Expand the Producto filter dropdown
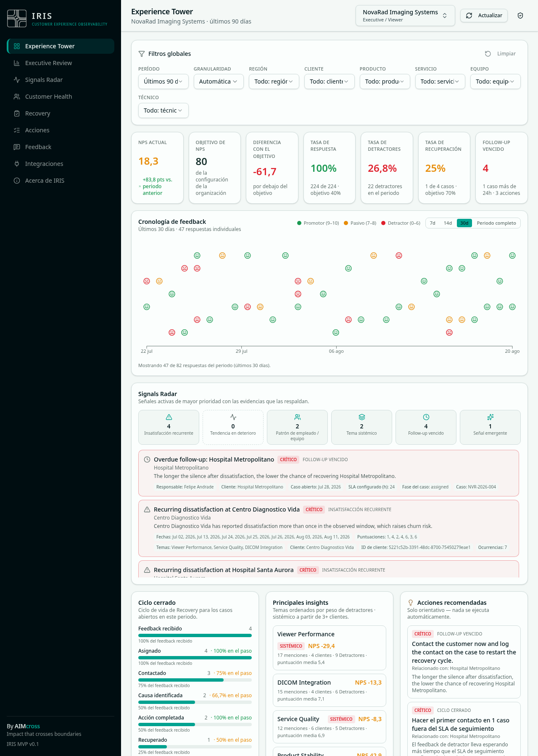538x756 pixels. [x=385, y=81]
